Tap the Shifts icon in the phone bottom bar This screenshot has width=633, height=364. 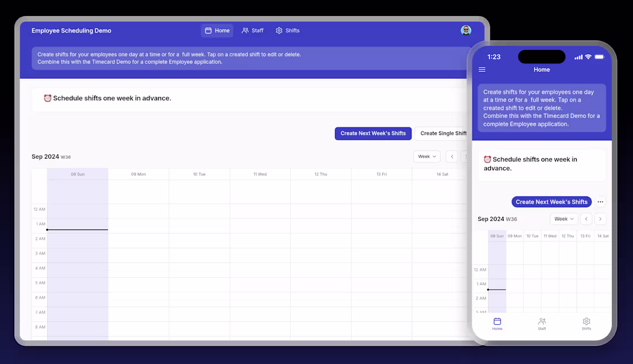(586, 322)
